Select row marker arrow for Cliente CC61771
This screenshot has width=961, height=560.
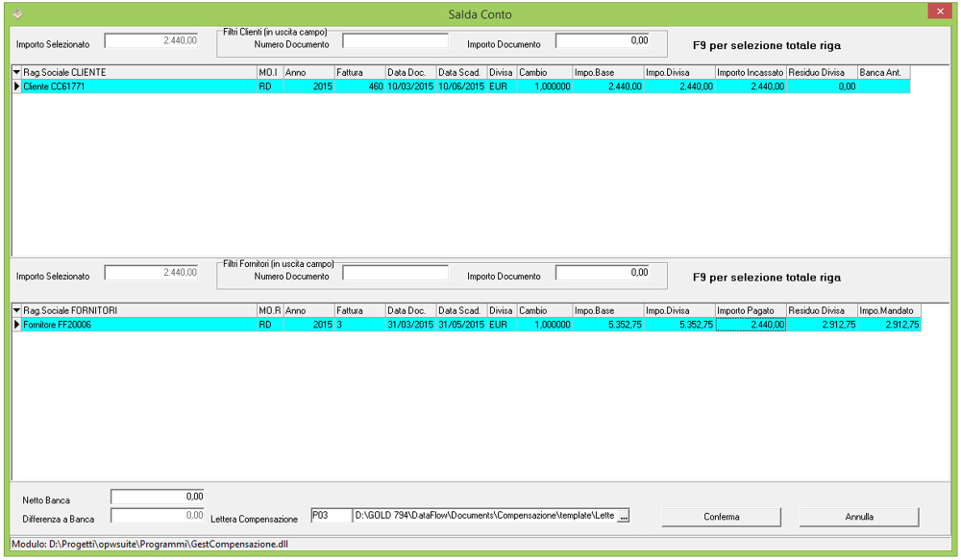(x=16, y=86)
